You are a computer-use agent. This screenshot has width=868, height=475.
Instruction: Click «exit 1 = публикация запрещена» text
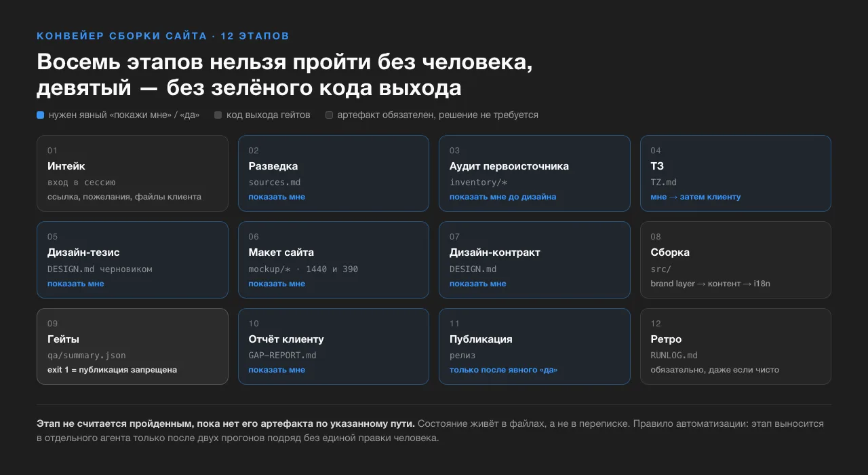tap(112, 370)
